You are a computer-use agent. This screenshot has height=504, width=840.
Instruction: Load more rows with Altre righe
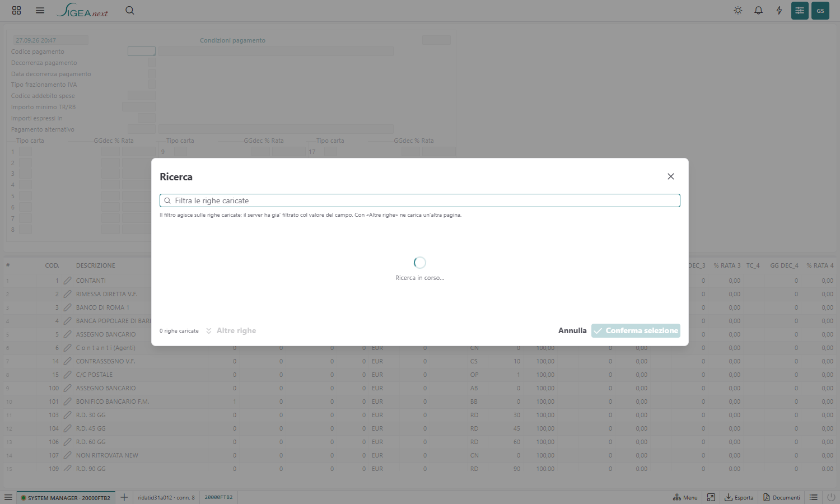pos(231,331)
